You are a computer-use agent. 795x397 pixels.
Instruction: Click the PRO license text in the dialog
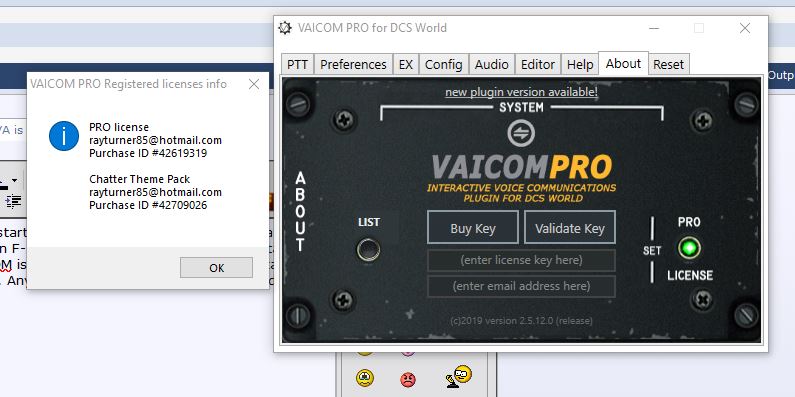[119, 127]
